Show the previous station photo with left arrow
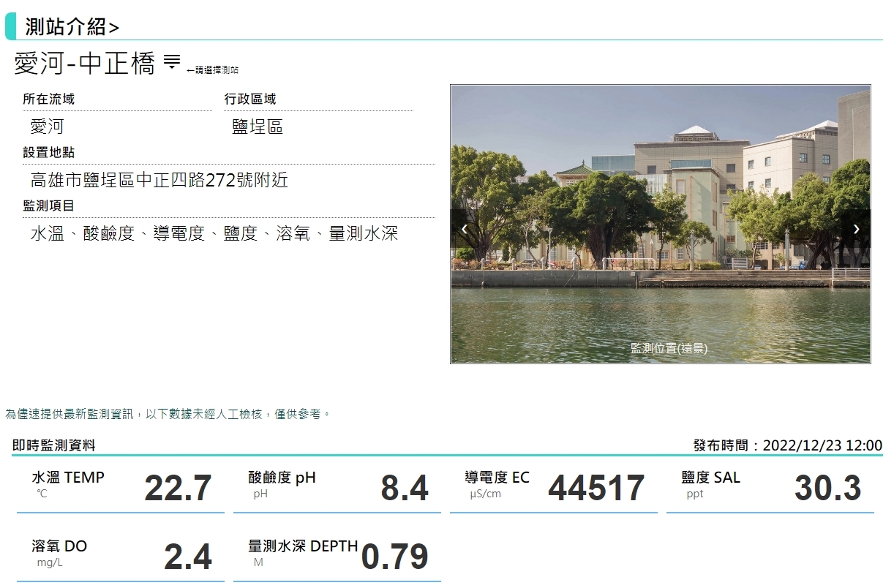This screenshot has width=894, height=588. 464,229
